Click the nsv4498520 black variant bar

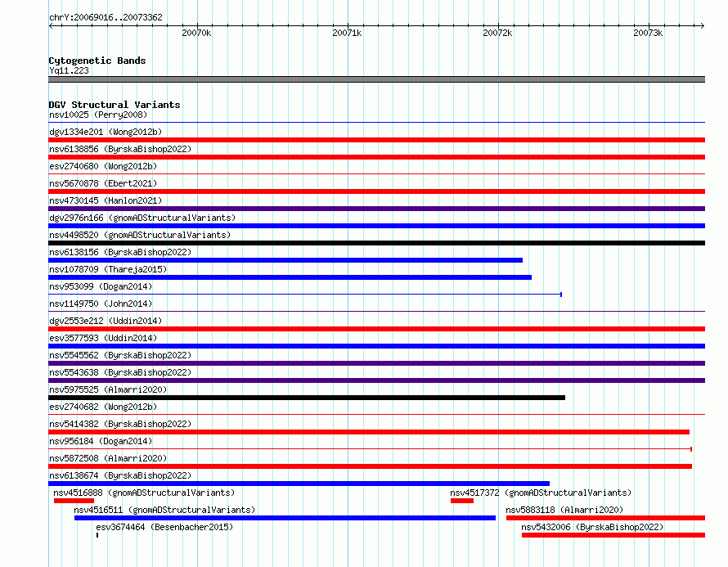(376, 243)
